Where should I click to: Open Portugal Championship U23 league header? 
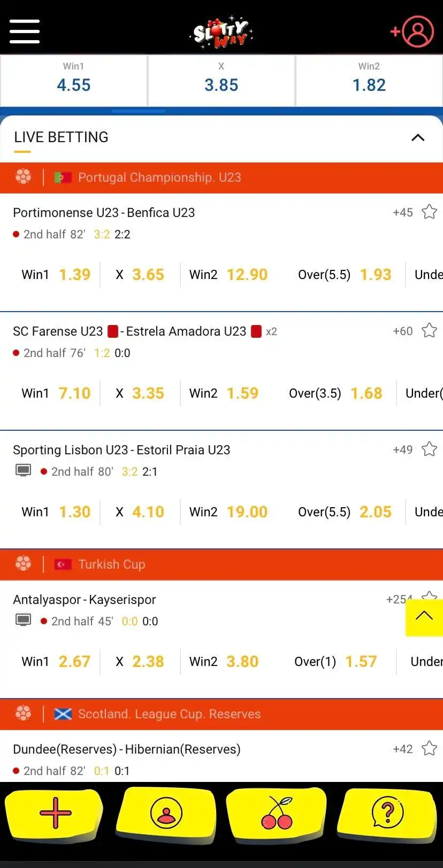159,177
